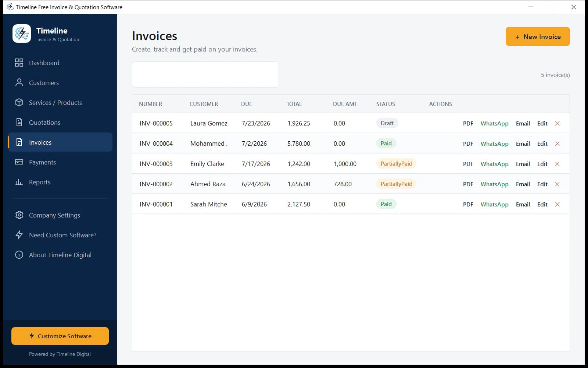The image size is (588, 368).
Task: Email invoice INV-000002
Action: [x=523, y=184]
